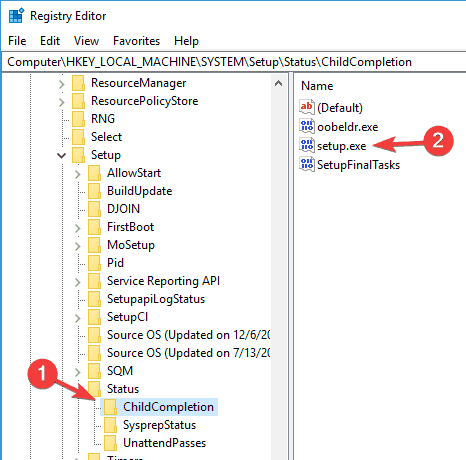
Task: Expand the AllowStart key
Action: click(x=77, y=174)
